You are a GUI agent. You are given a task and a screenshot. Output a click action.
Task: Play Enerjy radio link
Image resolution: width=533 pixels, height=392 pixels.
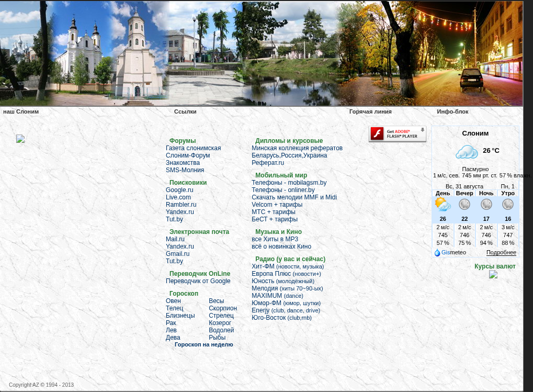tap(286, 310)
